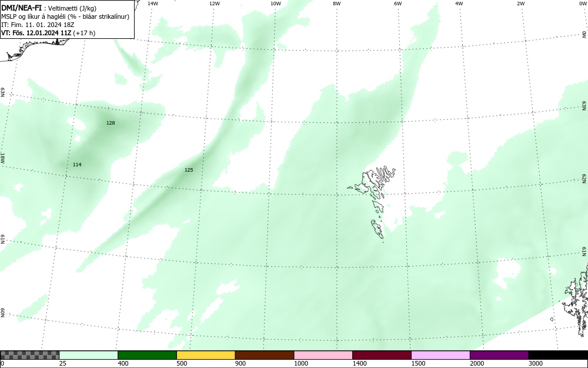Click the '1400' legend scale value
Screen dimensions: 588x368
click(359, 363)
